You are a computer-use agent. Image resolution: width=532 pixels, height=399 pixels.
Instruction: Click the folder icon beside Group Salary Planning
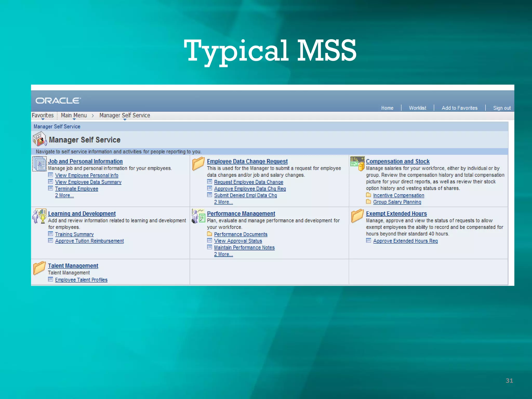click(x=369, y=202)
